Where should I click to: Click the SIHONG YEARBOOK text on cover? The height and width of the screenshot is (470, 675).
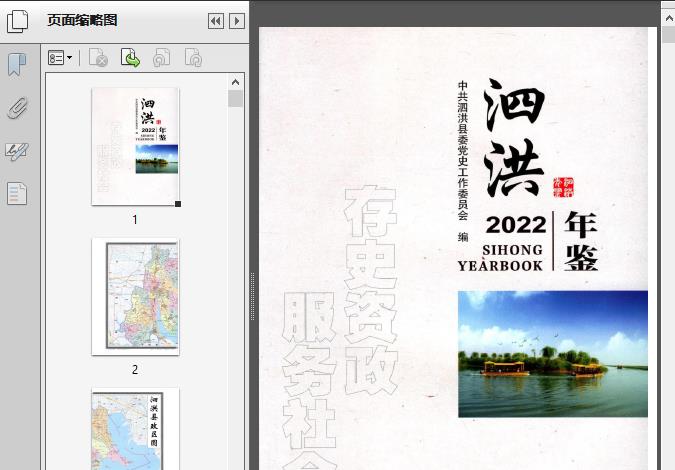(x=501, y=258)
